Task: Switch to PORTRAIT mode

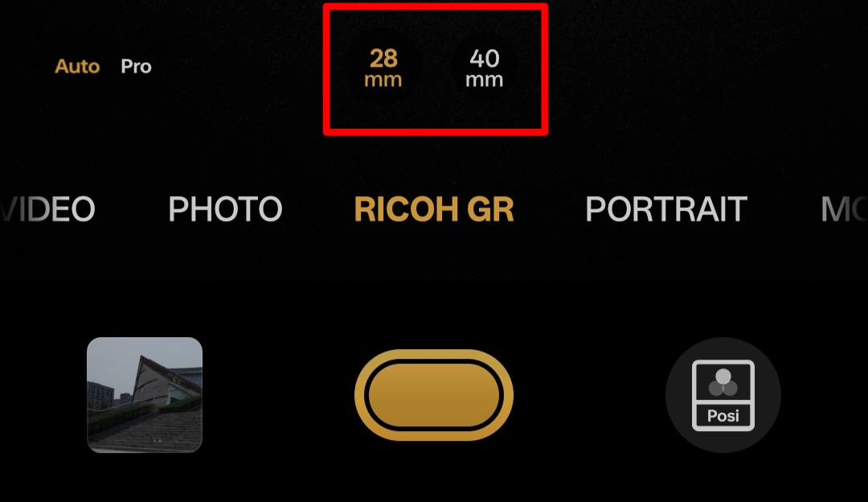Action: point(666,209)
